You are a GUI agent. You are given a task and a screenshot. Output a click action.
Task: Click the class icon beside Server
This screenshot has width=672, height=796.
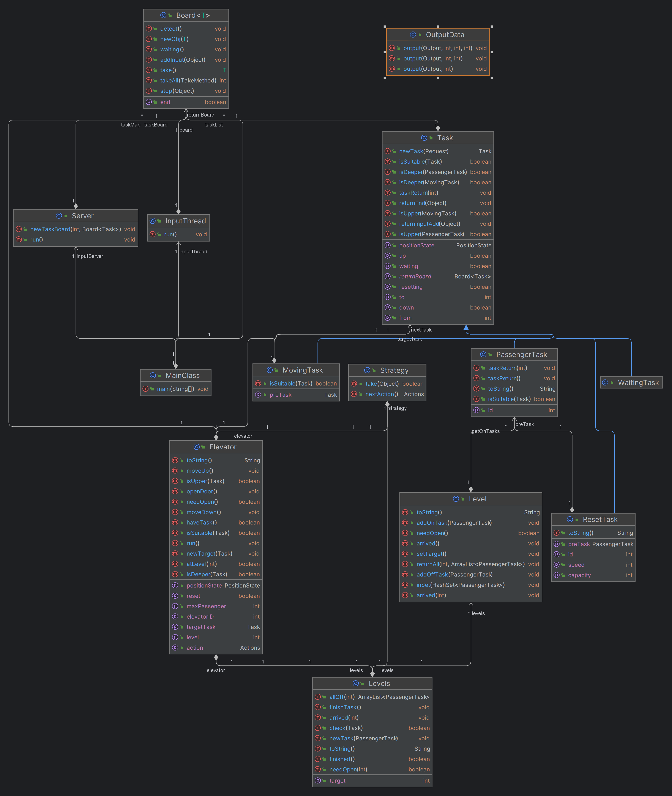59,216
